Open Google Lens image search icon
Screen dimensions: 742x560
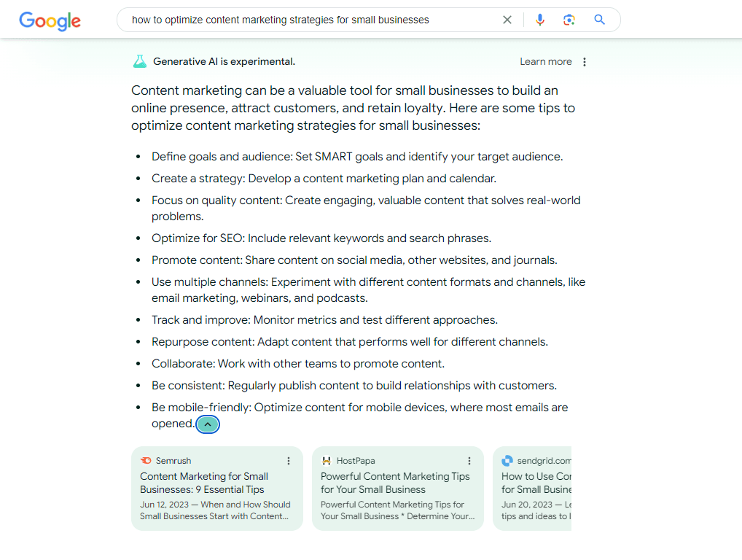[x=569, y=20]
